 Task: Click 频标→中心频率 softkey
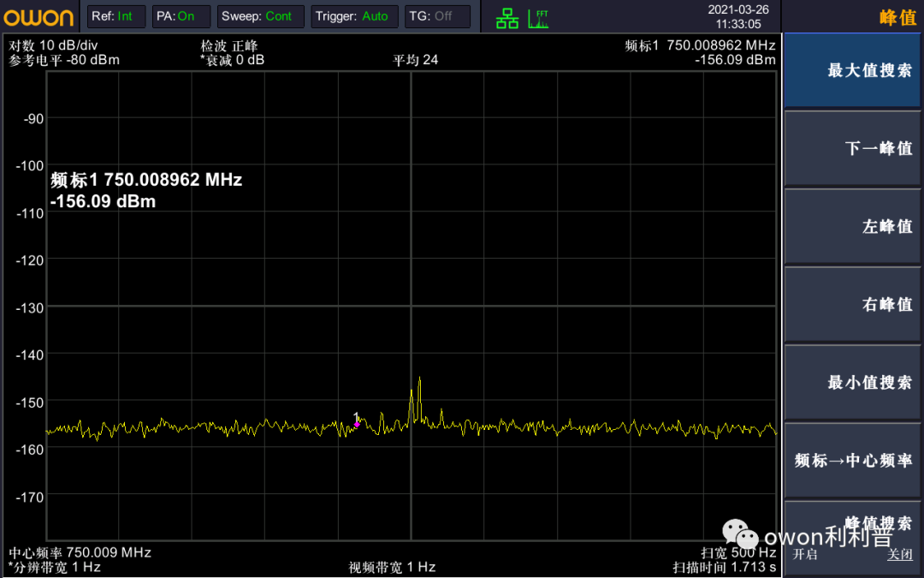853,460
